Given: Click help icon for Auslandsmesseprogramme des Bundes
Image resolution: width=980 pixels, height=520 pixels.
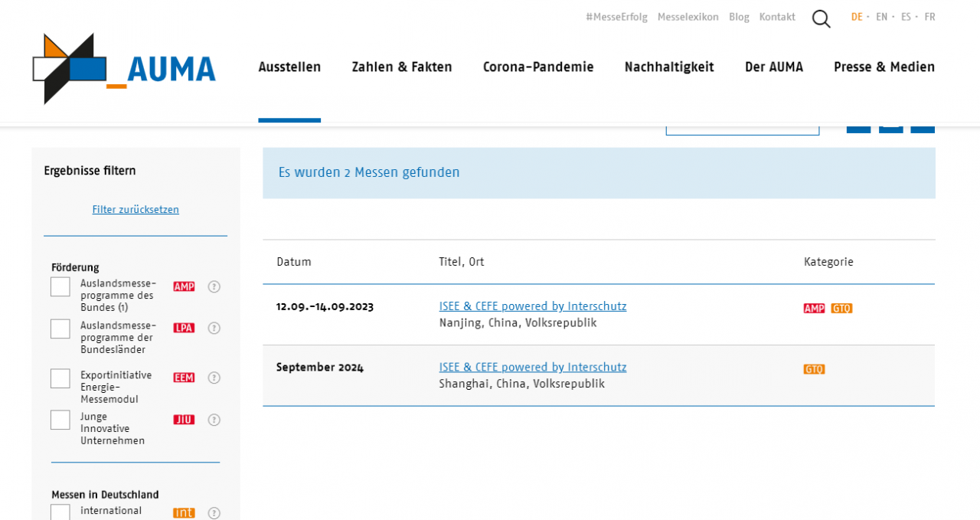Looking at the screenshot, I should coord(214,286).
